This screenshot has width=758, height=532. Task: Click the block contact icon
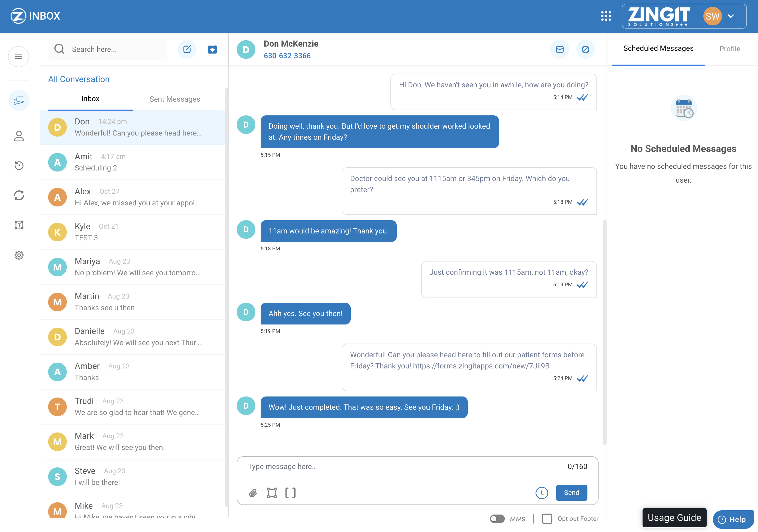point(585,49)
